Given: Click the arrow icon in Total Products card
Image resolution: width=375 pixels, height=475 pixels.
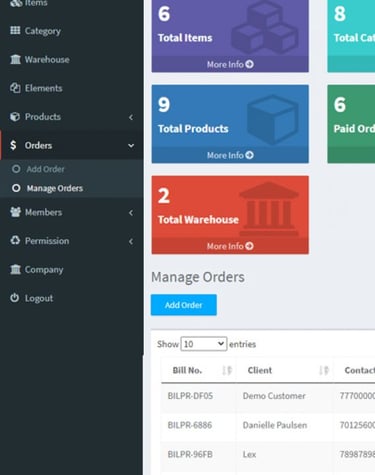Looking at the screenshot, I should [x=249, y=155].
